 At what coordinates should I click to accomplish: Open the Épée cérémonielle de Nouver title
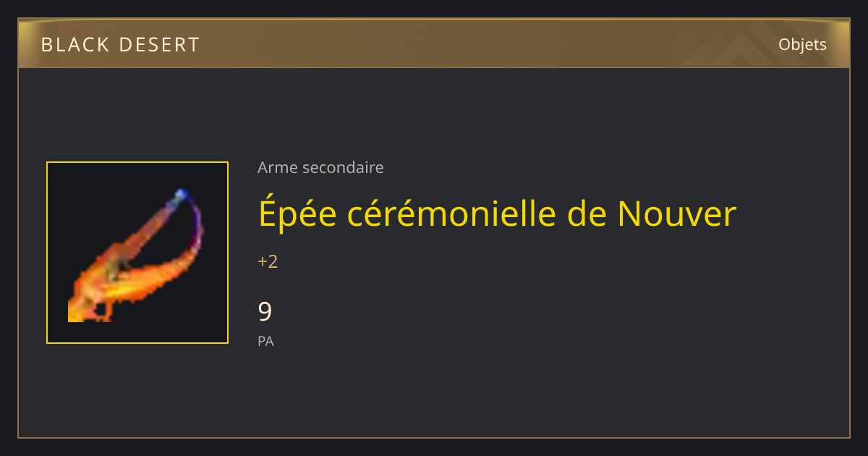497,214
